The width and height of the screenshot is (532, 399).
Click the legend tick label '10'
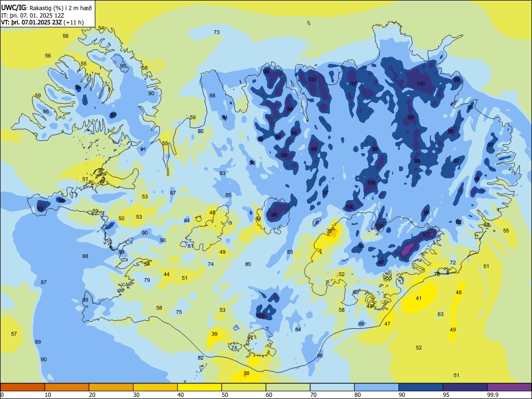48,395
